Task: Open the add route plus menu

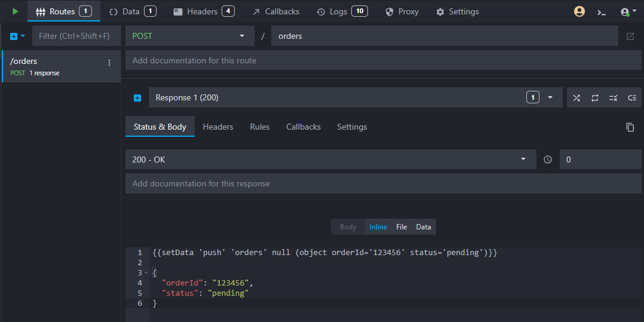Action: [17, 36]
